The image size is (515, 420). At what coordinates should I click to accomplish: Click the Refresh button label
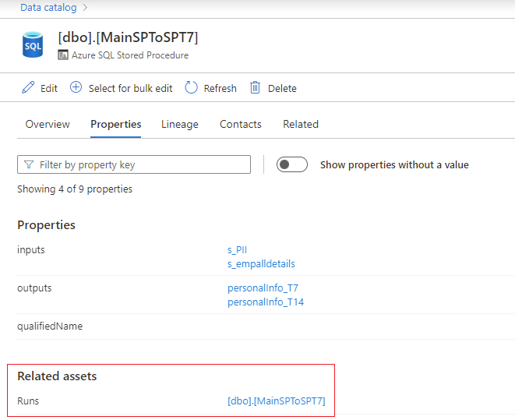pyautogui.click(x=220, y=88)
